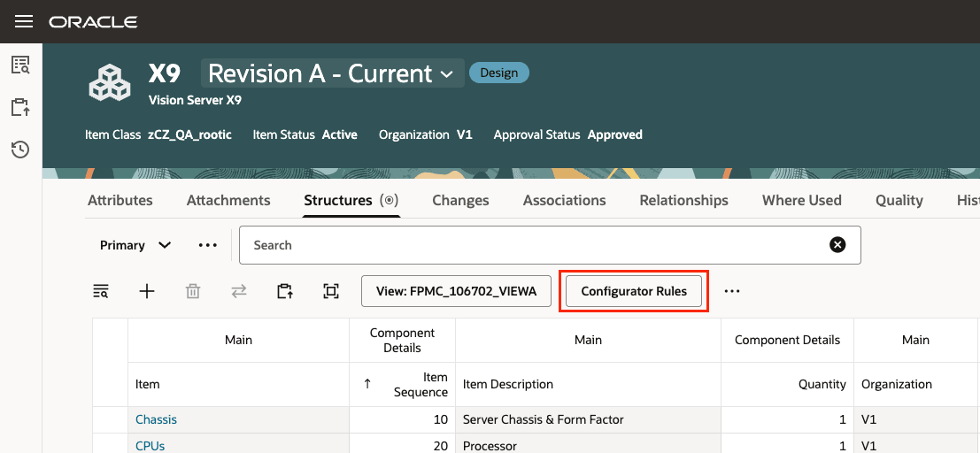980x453 pixels.
Task: Open the recent history sidebar icon
Action: (20, 150)
